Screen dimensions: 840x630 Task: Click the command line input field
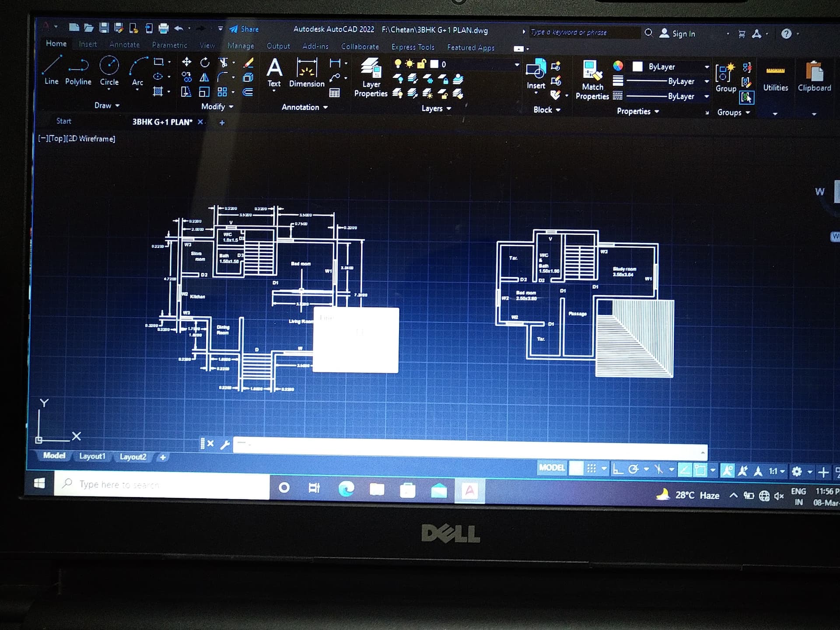pyautogui.click(x=468, y=445)
